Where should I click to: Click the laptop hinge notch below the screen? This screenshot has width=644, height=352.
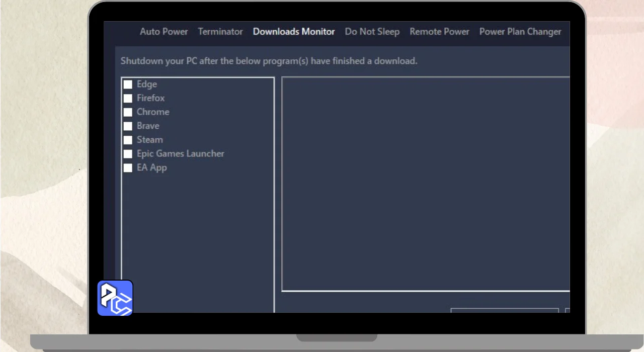pos(337,337)
